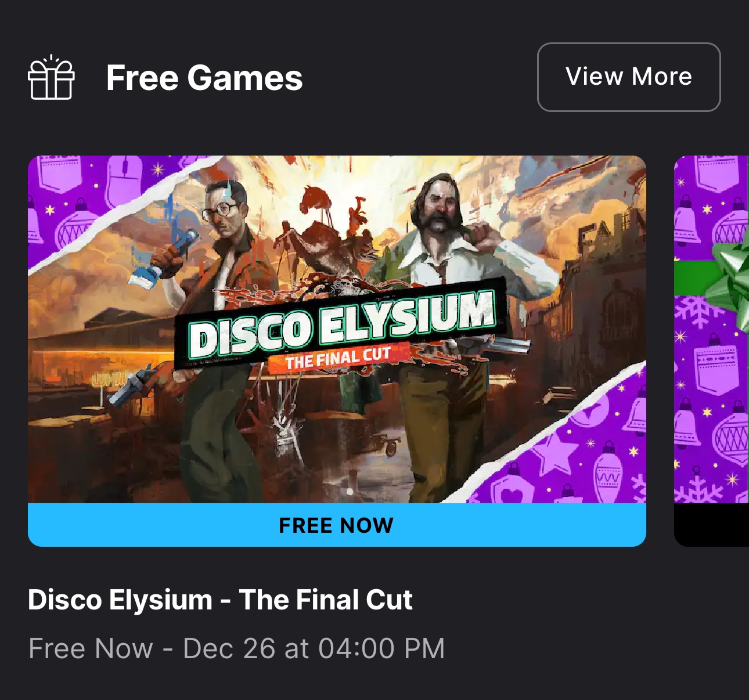The height and width of the screenshot is (700, 749).
Task: Click the purple bell ornament on second card
Action: pos(686,221)
